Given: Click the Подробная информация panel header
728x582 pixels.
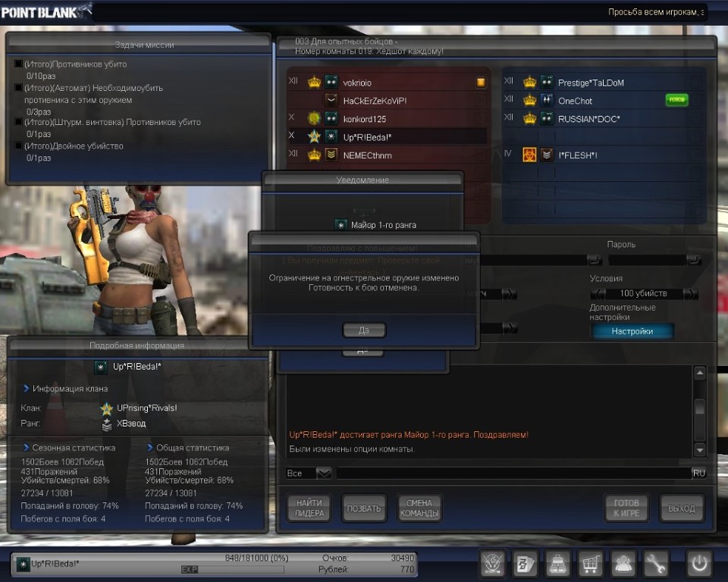Looking at the screenshot, I should [x=137, y=346].
